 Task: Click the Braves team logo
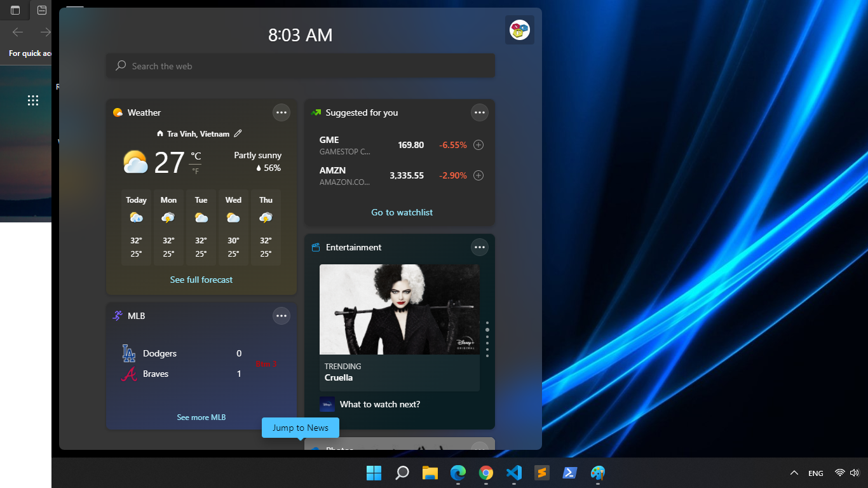[x=129, y=374]
